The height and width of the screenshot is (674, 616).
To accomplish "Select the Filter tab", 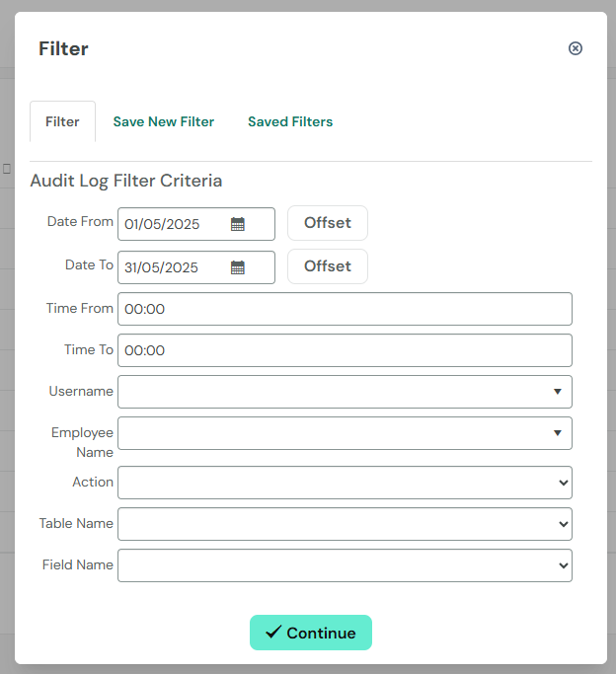I will coord(62,121).
